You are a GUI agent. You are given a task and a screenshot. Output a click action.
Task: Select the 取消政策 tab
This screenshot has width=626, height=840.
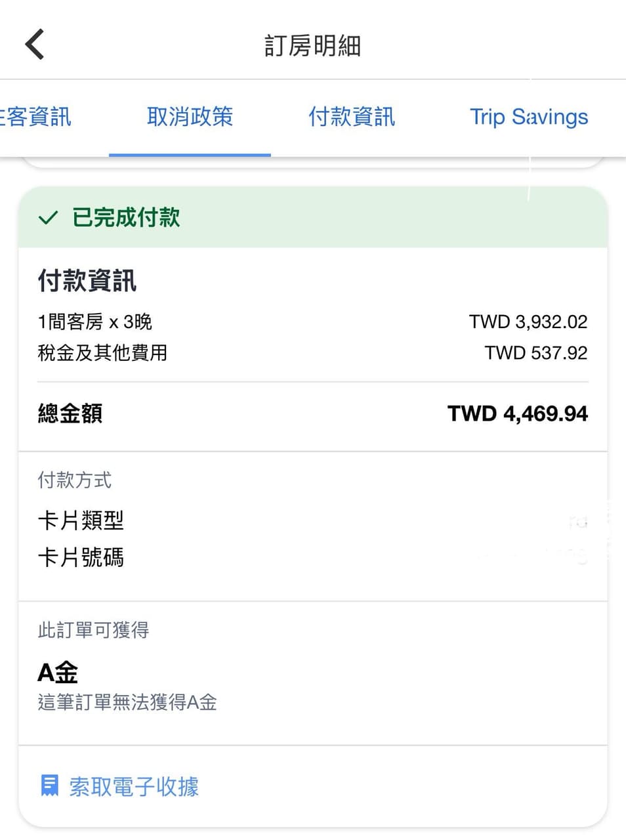[x=190, y=117]
